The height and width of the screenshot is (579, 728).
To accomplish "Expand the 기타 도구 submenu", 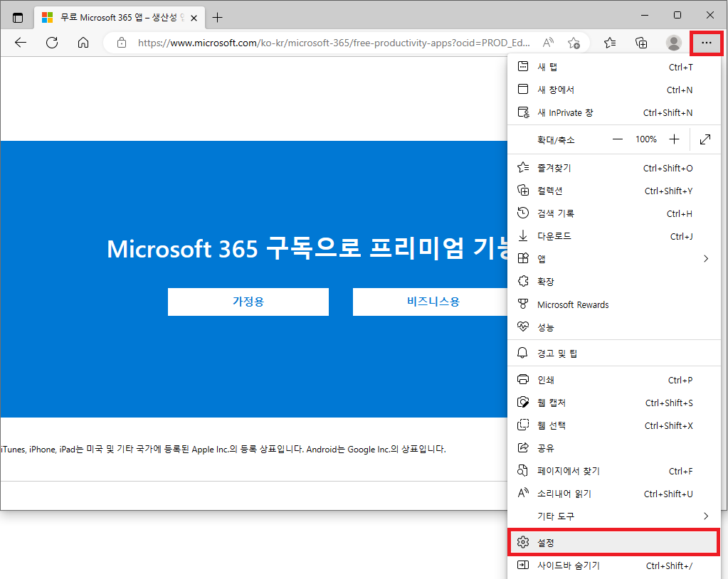I will (x=614, y=516).
